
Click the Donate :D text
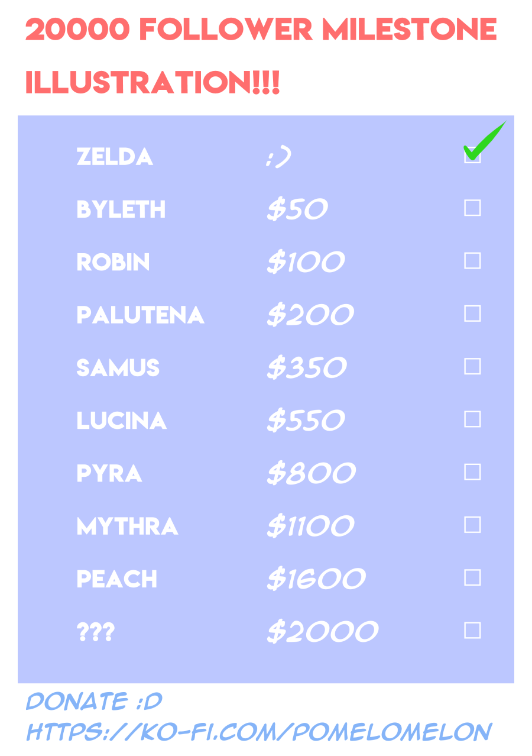(95, 702)
